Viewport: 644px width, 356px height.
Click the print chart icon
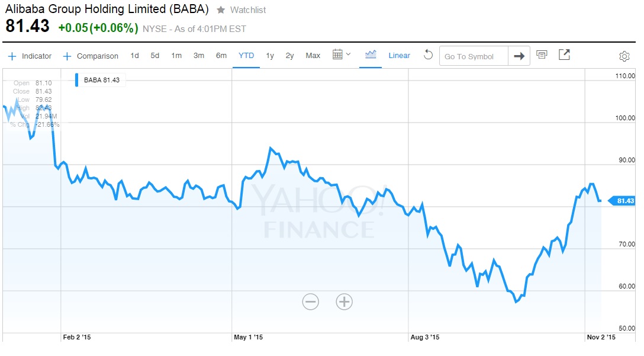542,55
